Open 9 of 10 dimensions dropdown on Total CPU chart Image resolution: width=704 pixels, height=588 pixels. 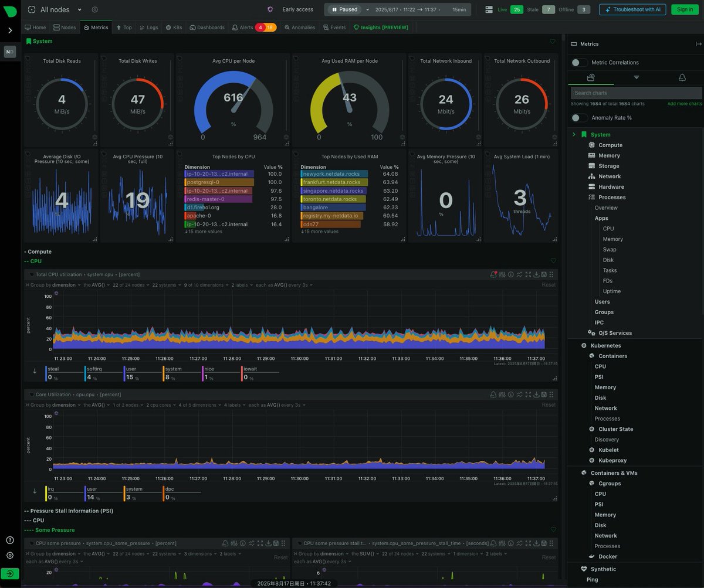207,285
